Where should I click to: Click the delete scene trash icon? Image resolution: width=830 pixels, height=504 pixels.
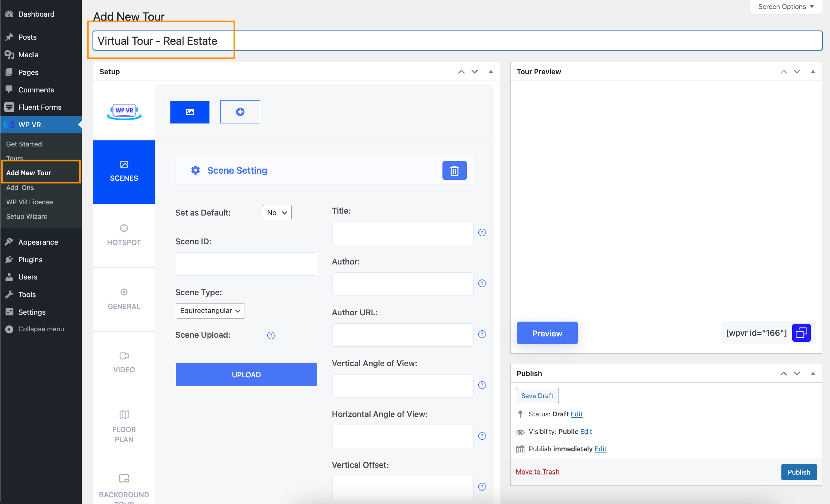pos(454,171)
